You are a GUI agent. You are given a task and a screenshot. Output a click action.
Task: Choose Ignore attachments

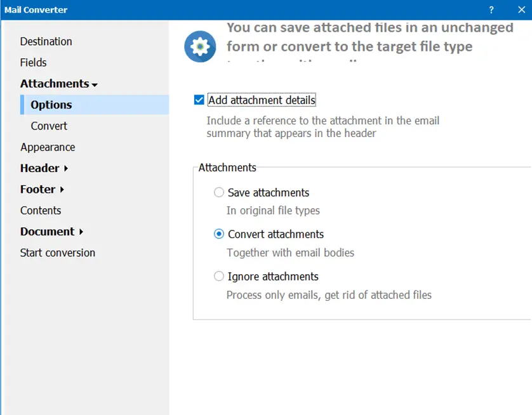(x=219, y=276)
